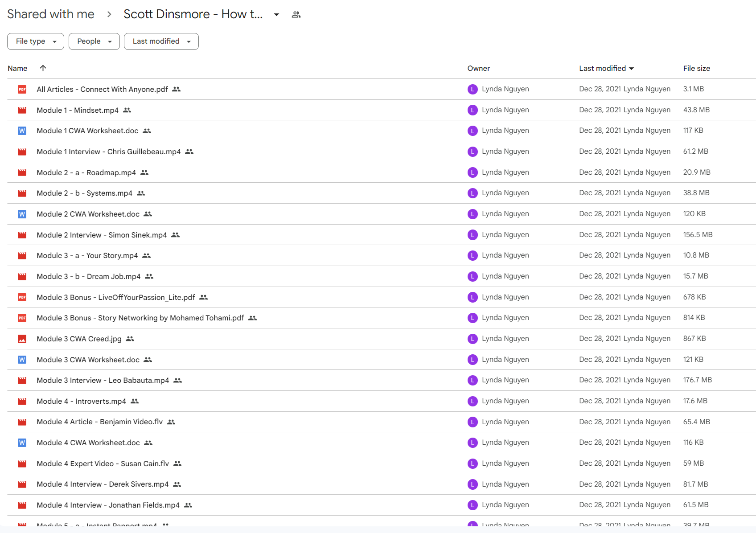Click shared-people icon beside Module 2 - b - Systems
Viewport: 756px width, 533px height.
141,193
